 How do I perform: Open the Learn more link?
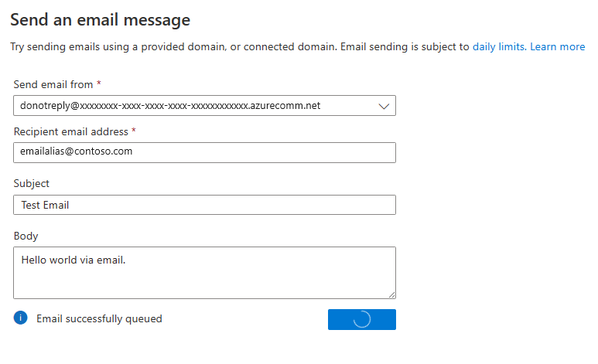558,47
